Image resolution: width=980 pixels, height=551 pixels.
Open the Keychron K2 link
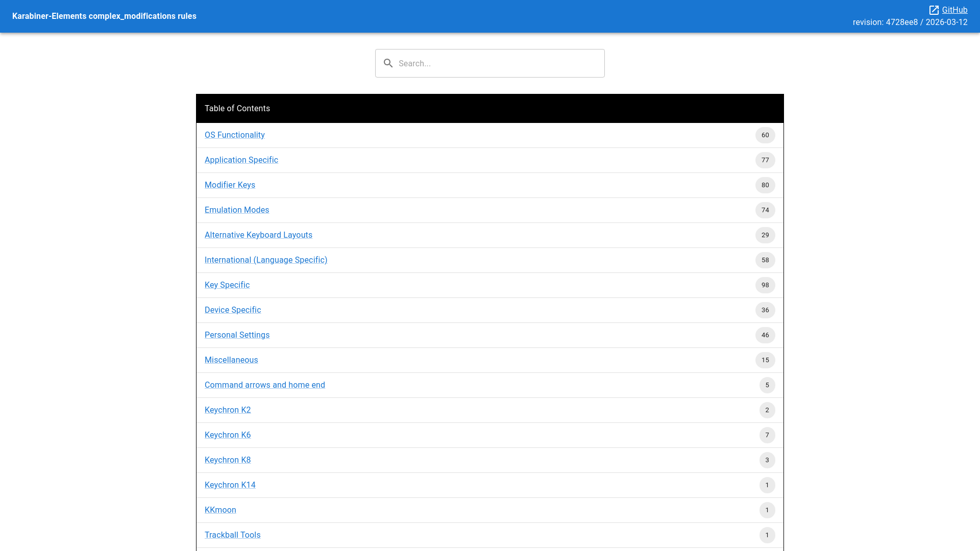[228, 410]
